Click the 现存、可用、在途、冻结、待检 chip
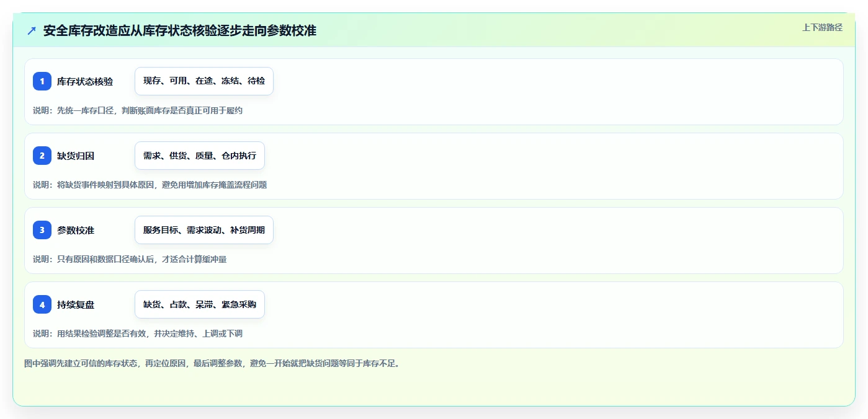The height and width of the screenshot is (419, 868). coord(204,81)
